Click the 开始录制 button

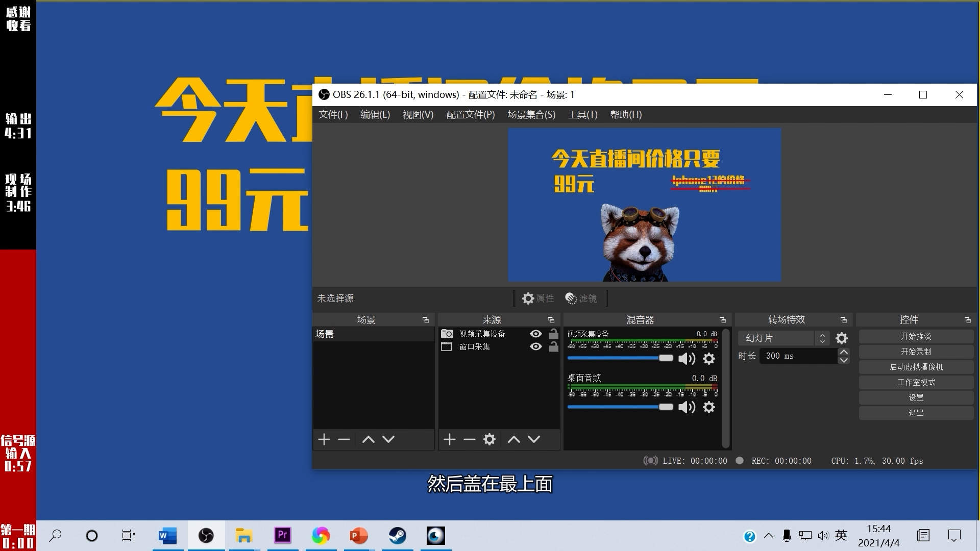pyautogui.click(x=916, y=352)
